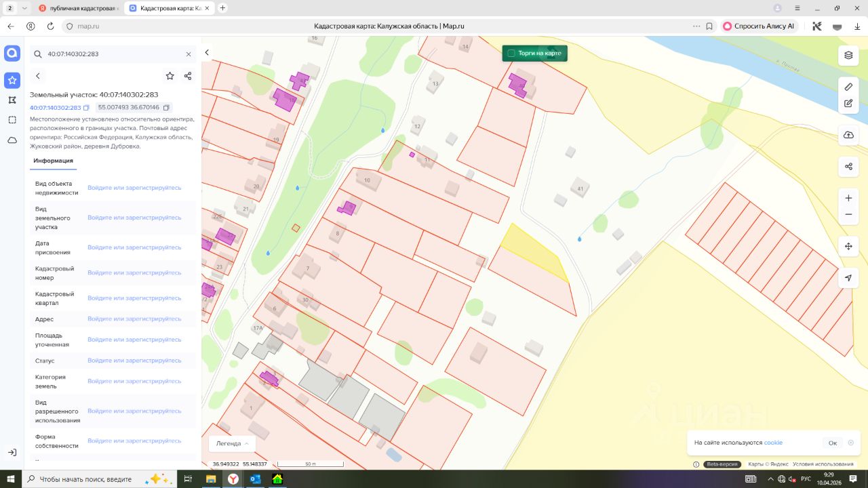The image size is (868, 488).
Task: Collapse the left information panel
Action: pyautogui.click(x=207, y=53)
